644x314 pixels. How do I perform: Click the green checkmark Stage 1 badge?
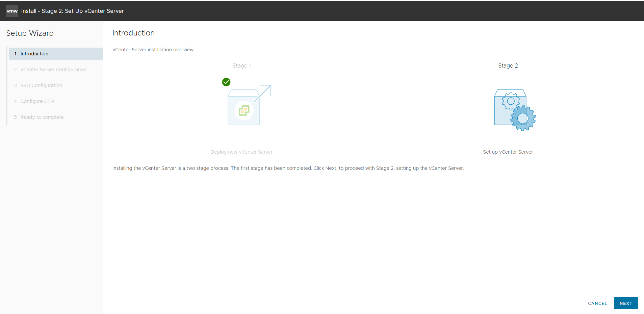[x=226, y=82]
